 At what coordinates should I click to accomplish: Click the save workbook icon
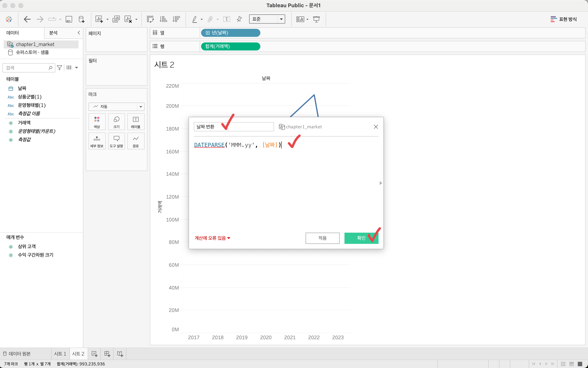[69, 19]
